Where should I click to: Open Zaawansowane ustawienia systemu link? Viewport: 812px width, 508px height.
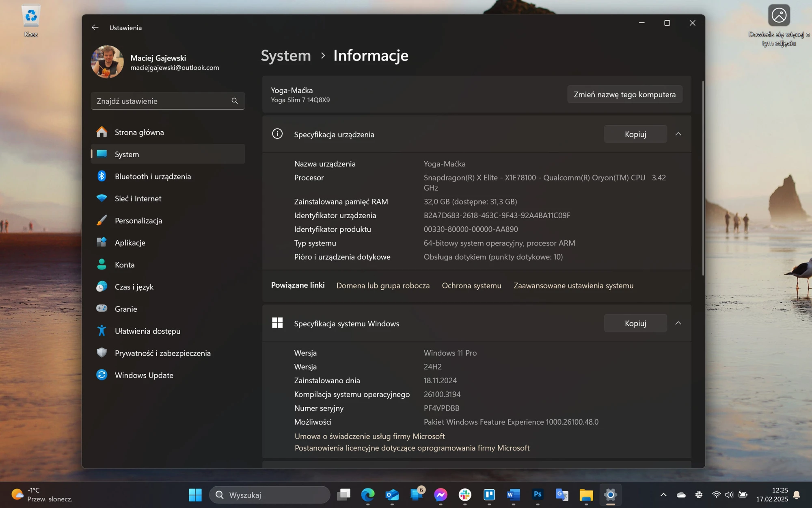573,286
